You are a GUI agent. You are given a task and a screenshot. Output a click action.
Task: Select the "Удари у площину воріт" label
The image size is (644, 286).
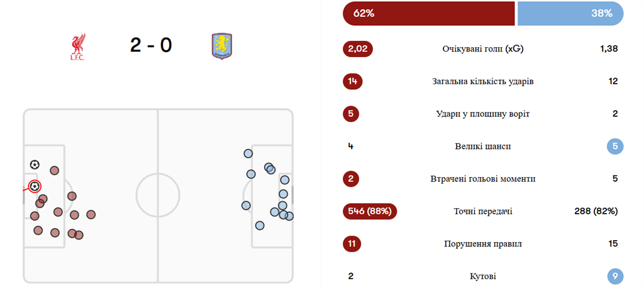pyautogui.click(x=482, y=114)
